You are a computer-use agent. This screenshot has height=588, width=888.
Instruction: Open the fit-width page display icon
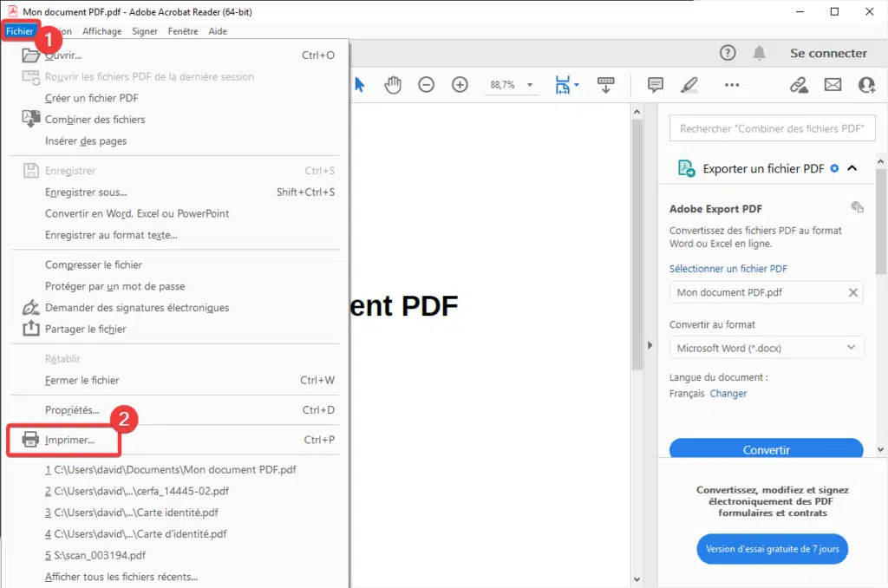point(562,85)
